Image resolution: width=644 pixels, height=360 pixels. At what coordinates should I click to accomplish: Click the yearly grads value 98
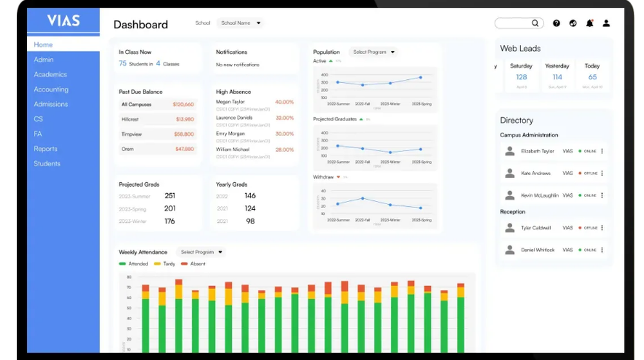tap(250, 222)
